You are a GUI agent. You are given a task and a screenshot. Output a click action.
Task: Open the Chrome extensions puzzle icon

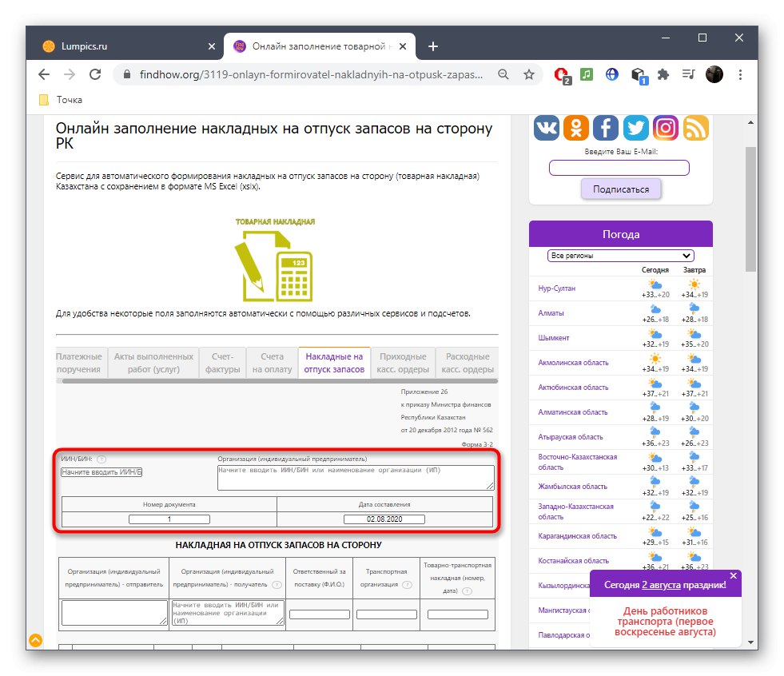click(663, 74)
